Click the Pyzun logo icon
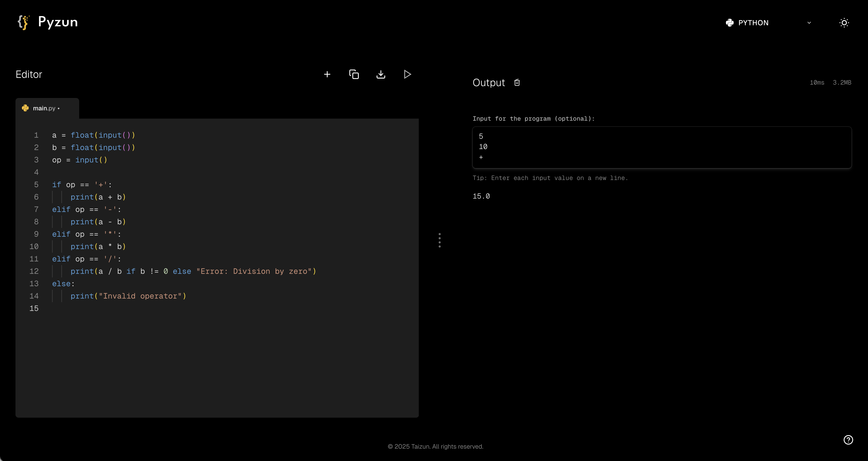Image resolution: width=868 pixels, height=461 pixels. 23,22
